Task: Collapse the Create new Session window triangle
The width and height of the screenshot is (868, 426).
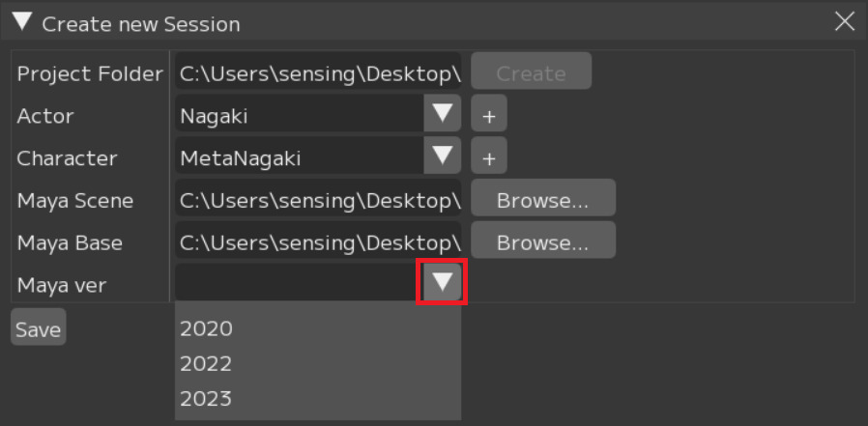Action: tap(22, 22)
